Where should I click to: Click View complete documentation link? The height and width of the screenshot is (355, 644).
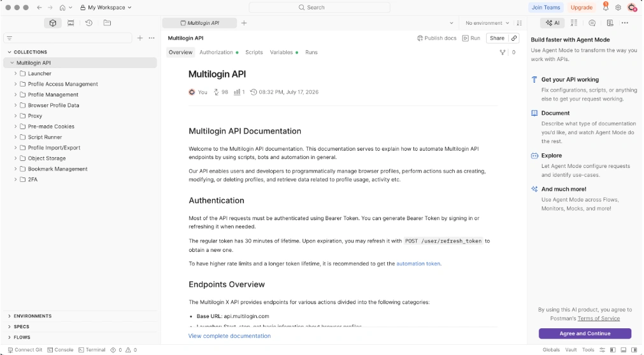pyautogui.click(x=229, y=336)
